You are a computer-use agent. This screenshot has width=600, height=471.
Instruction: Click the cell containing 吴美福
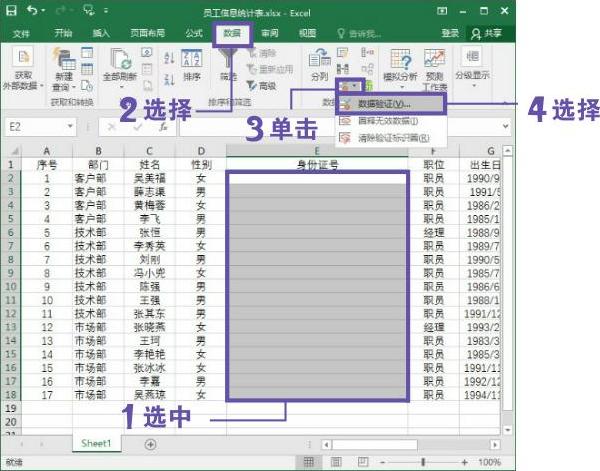149,178
